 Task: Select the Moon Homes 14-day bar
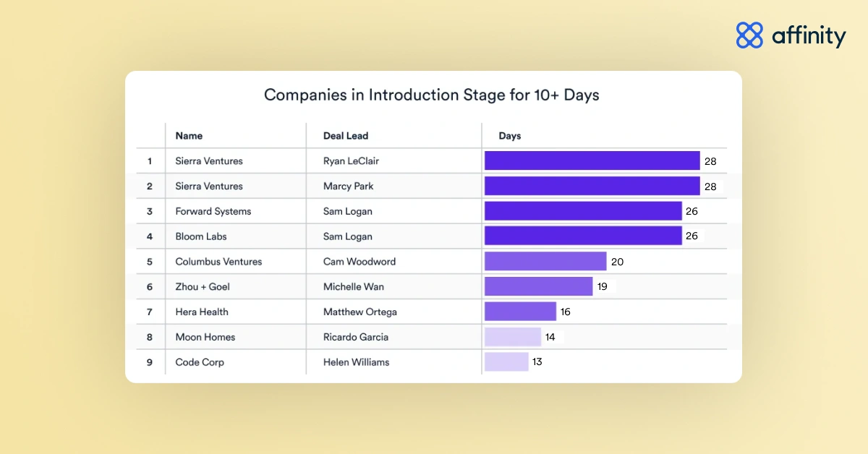pyautogui.click(x=513, y=337)
